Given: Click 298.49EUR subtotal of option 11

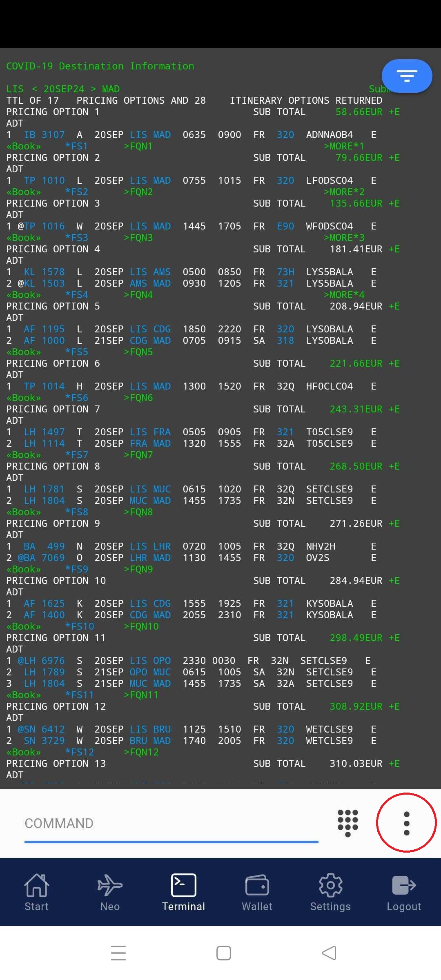Looking at the screenshot, I should coord(356,638).
